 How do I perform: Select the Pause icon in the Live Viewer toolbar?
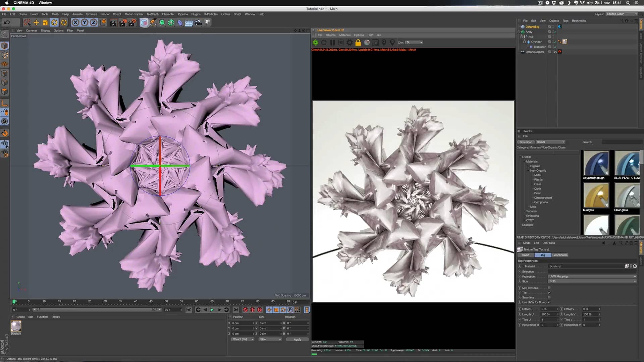pos(332,43)
